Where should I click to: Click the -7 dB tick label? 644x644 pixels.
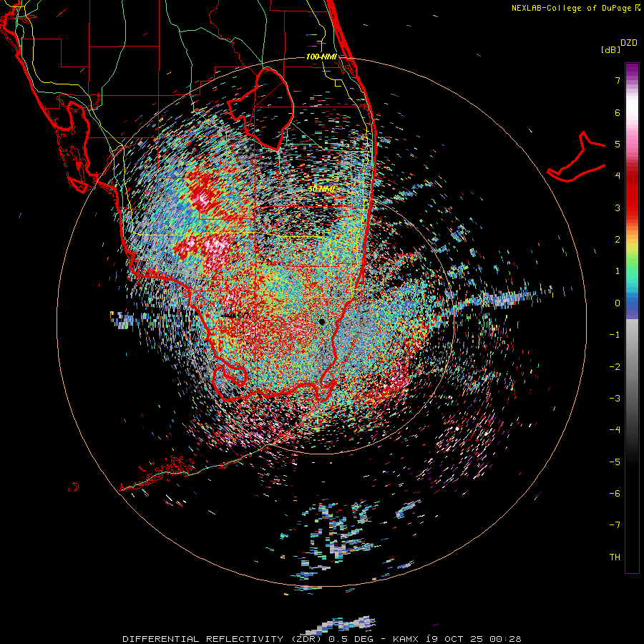[x=615, y=525]
